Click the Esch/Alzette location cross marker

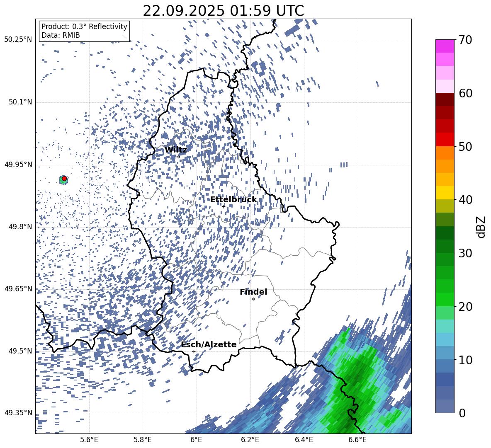click(x=194, y=351)
